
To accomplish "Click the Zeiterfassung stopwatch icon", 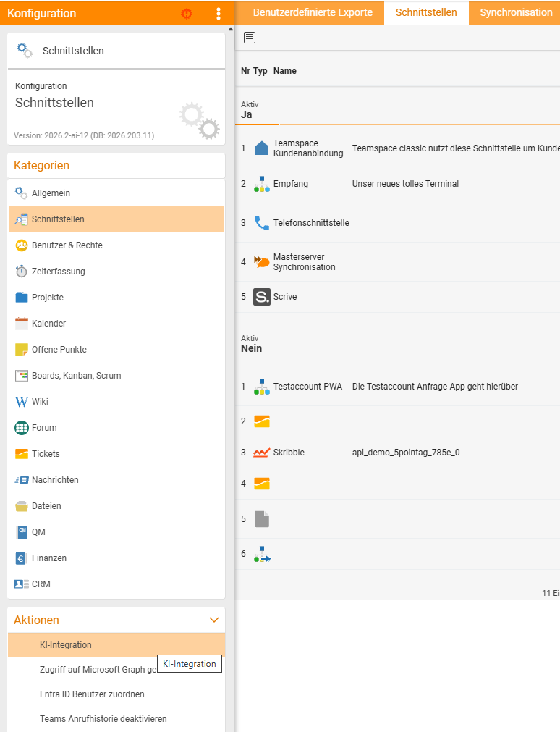I will [x=22, y=272].
